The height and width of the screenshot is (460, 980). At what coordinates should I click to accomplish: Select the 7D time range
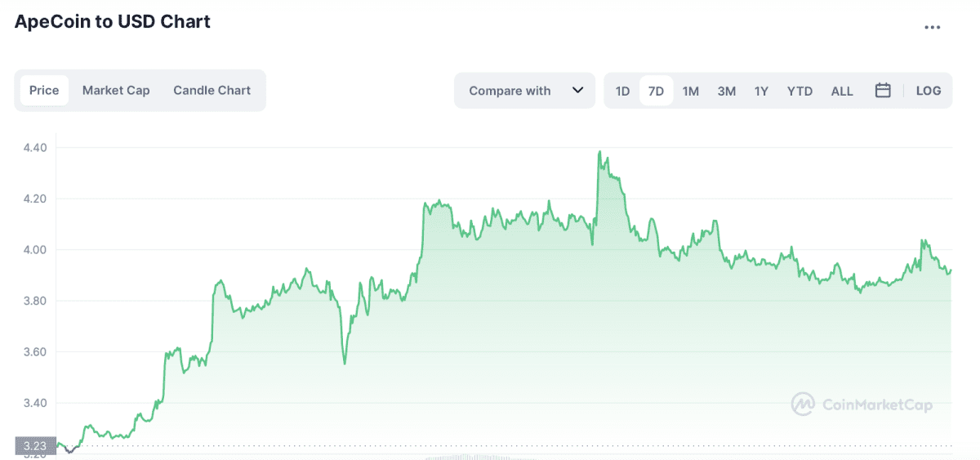click(656, 91)
